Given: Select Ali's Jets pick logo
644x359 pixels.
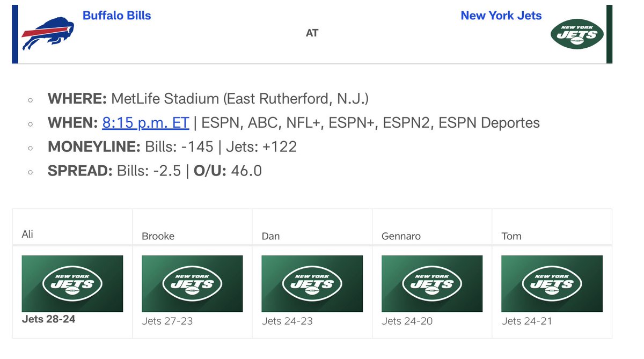Looking at the screenshot, I should coord(72,283).
